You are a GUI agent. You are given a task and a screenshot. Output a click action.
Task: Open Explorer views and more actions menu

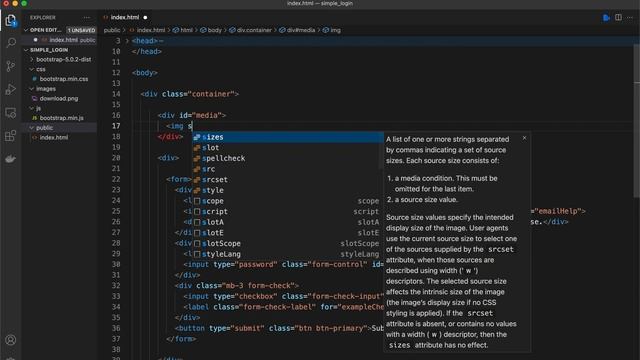coord(87,18)
